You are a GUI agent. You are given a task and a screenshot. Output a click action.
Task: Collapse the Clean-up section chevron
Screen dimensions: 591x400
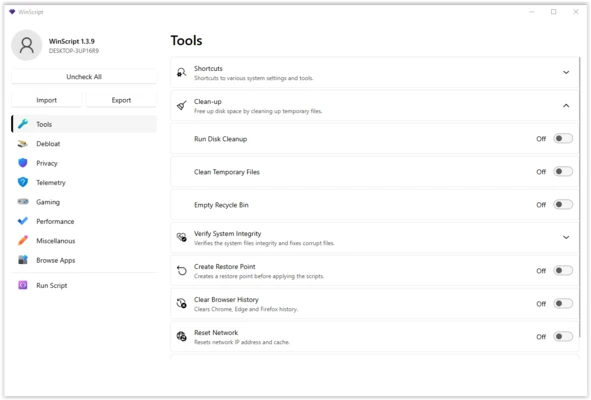[566, 106]
